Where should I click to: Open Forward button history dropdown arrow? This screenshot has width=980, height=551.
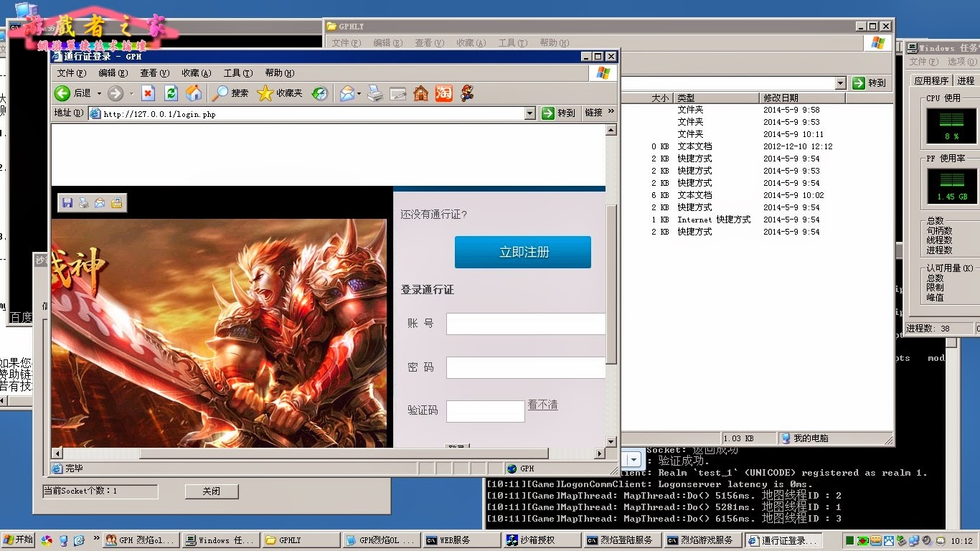click(x=131, y=93)
